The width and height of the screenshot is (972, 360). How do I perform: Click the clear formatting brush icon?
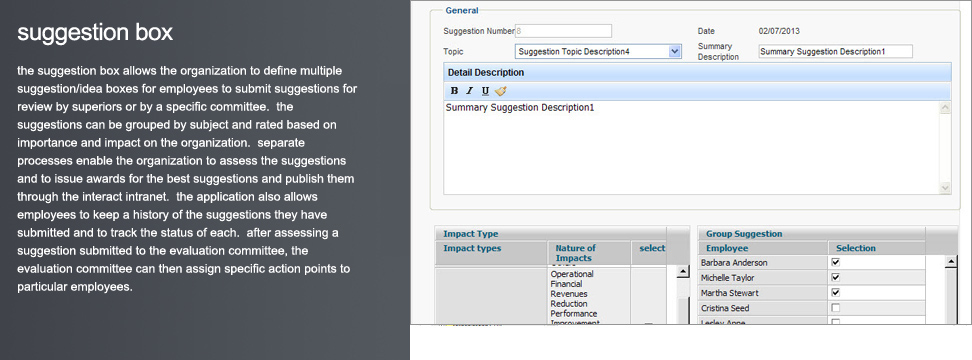coord(501,91)
